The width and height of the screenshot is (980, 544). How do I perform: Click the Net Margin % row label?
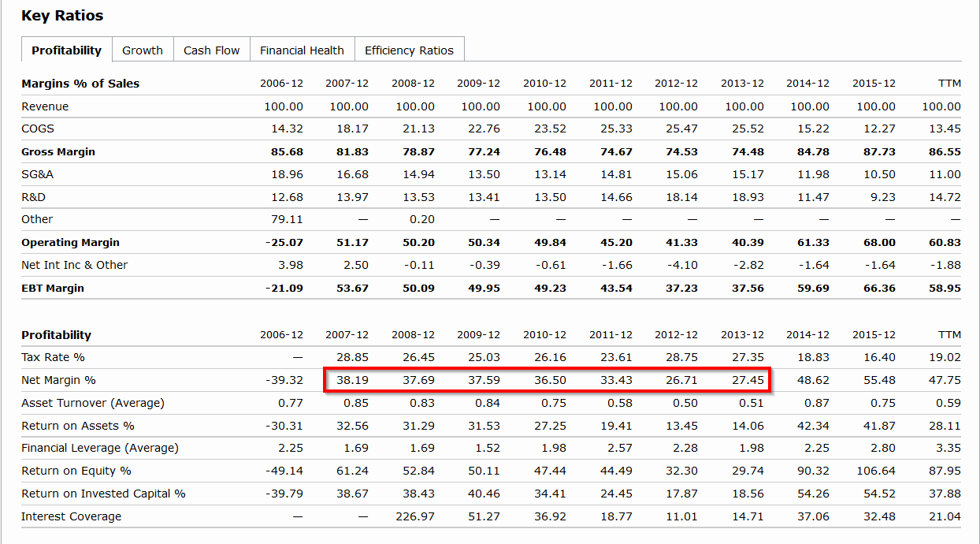(58, 380)
